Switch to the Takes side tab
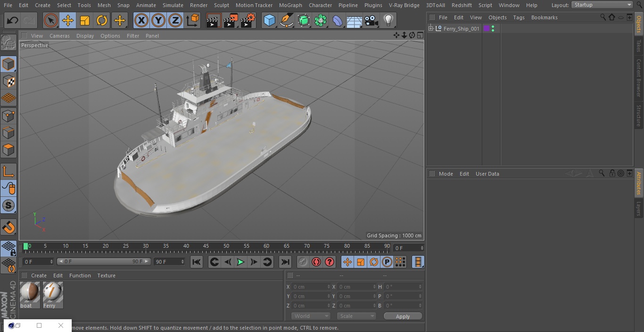This screenshot has width=644, height=332. (639, 46)
